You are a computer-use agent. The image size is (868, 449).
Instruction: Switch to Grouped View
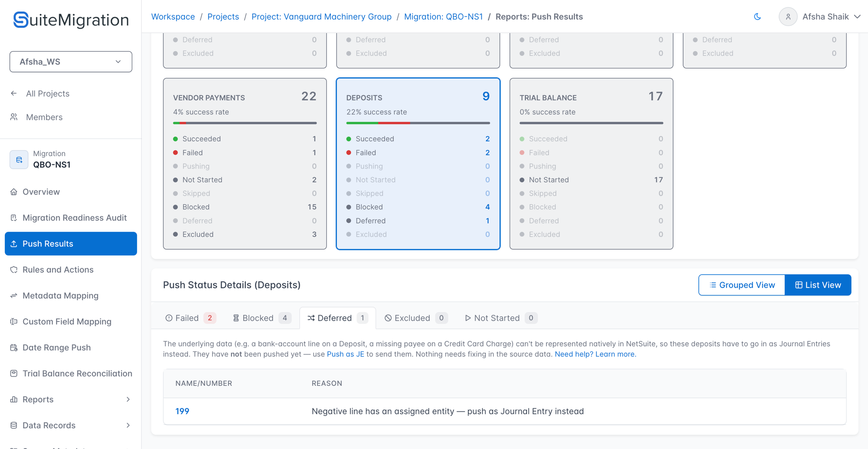742,285
